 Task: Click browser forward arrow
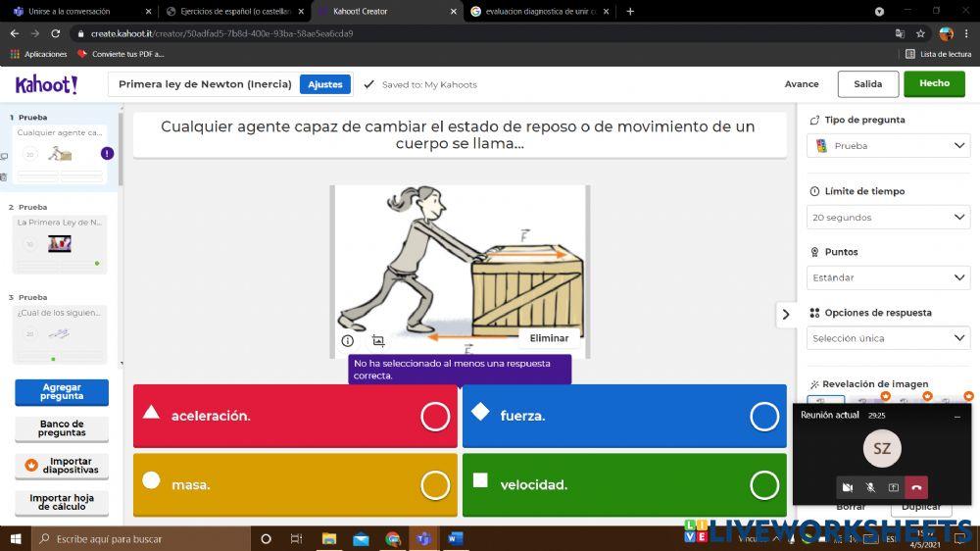(x=35, y=33)
